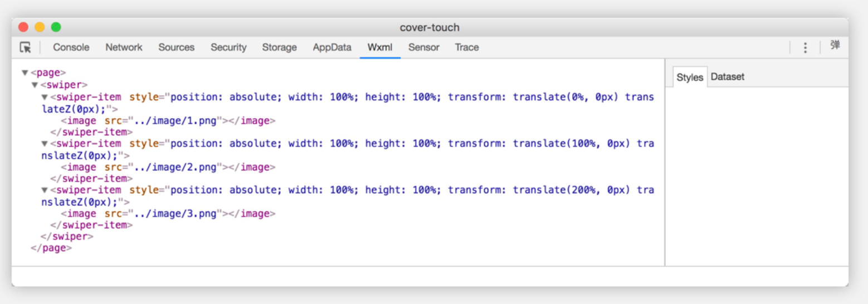The height and width of the screenshot is (304, 868).
Task: Select the AppData tab
Action: (x=332, y=47)
